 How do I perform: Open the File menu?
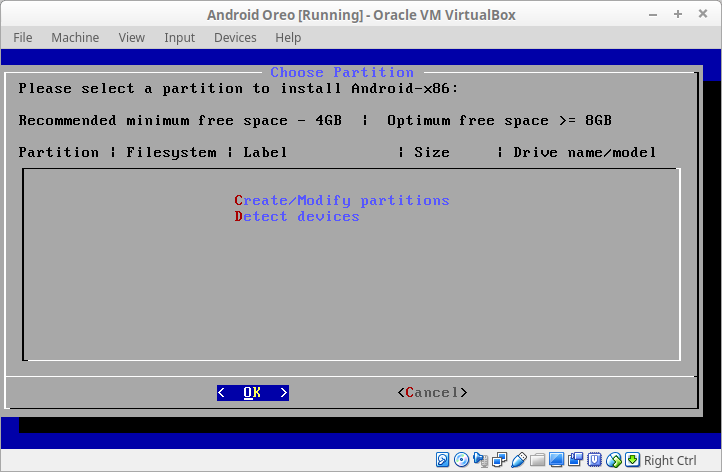point(23,37)
